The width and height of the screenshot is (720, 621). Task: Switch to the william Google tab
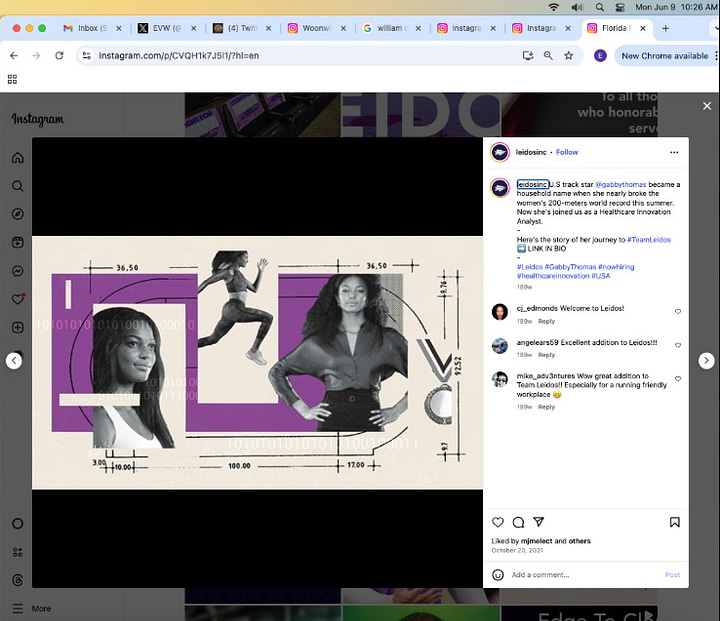tap(392, 28)
